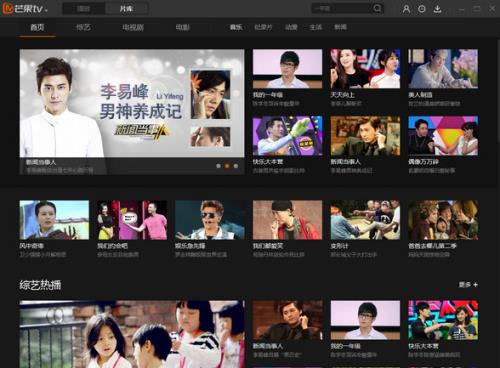Screen dimensions: 500x368
Task: Select the third banner carousel dot
Action: (236, 166)
